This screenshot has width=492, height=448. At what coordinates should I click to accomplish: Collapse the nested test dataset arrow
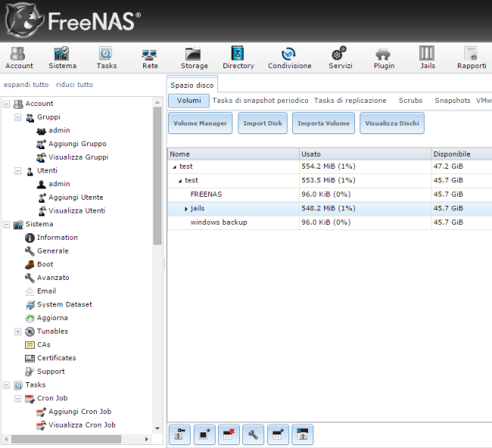point(180,181)
